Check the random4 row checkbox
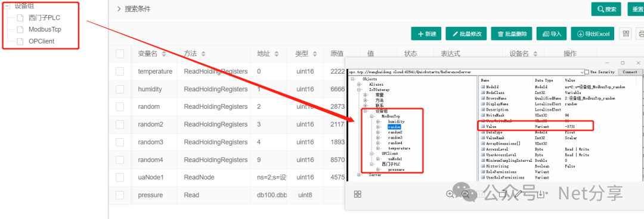This screenshot has height=219, width=644. [x=120, y=159]
